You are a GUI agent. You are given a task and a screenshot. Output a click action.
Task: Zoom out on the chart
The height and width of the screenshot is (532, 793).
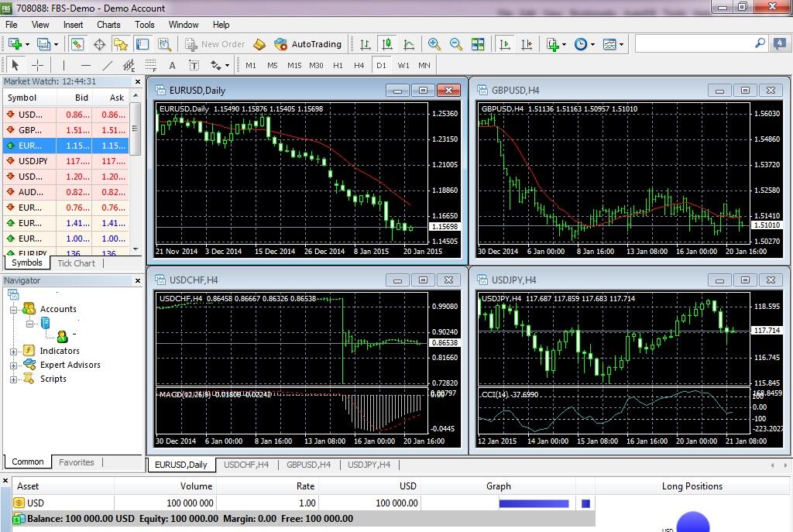coord(455,44)
